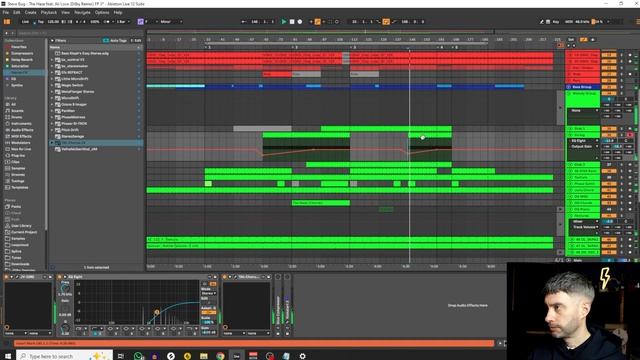Open the View menu
This screenshot has height=360, width=640.
(65, 13)
